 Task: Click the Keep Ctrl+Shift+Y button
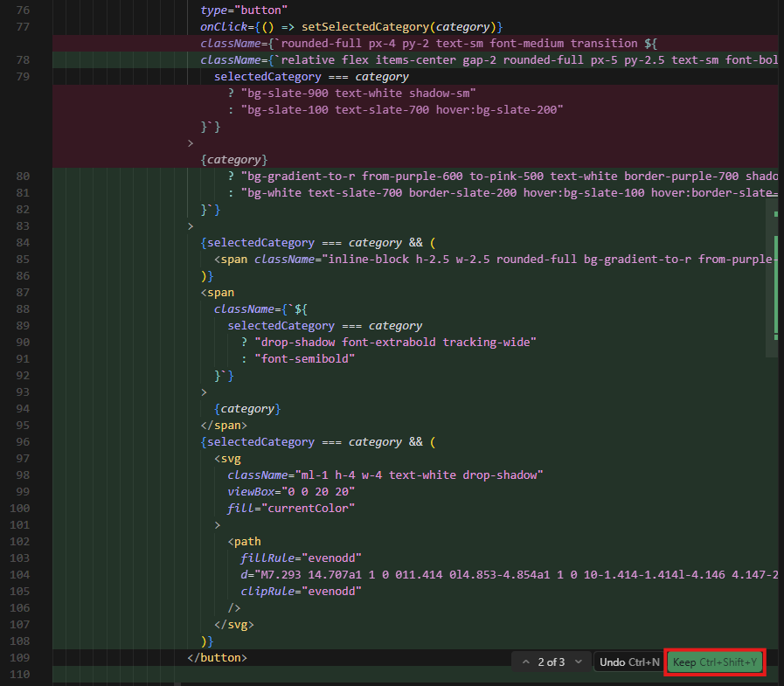(x=714, y=662)
